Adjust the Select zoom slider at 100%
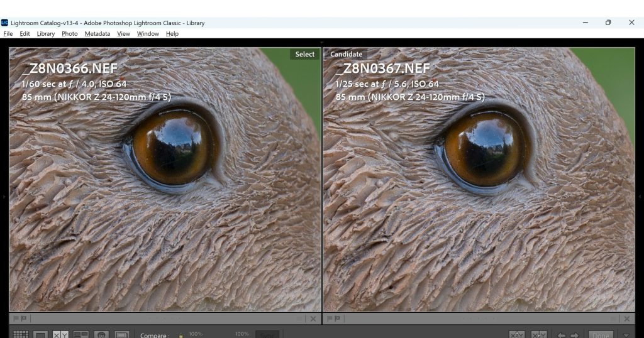Image resolution: width=644 pixels, height=338 pixels. (196, 334)
